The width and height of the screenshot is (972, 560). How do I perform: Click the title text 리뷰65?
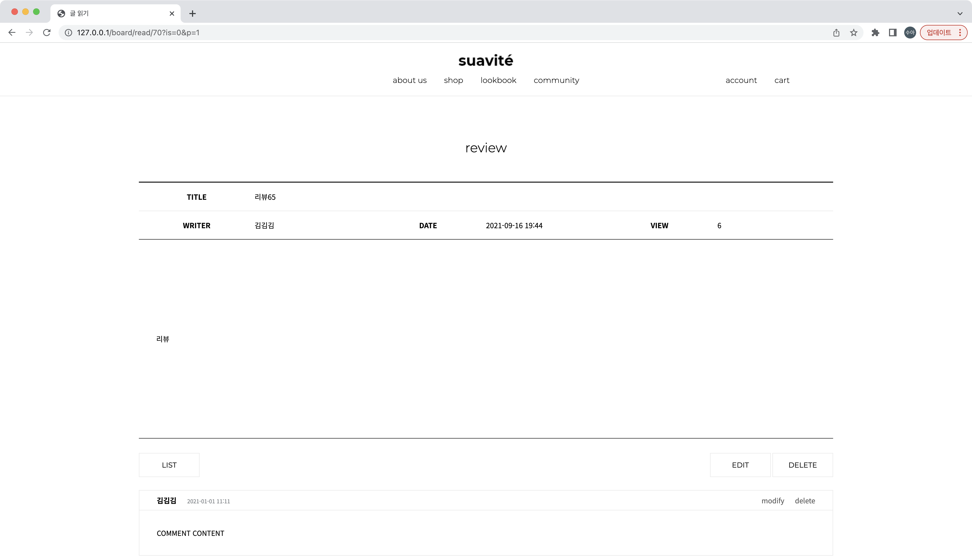[x=265, y=197]
